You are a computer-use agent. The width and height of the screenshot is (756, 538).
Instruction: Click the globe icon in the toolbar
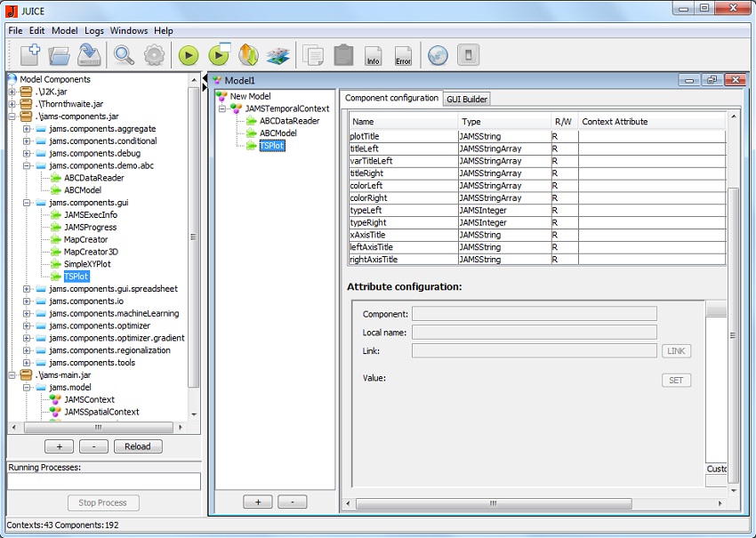437,55
